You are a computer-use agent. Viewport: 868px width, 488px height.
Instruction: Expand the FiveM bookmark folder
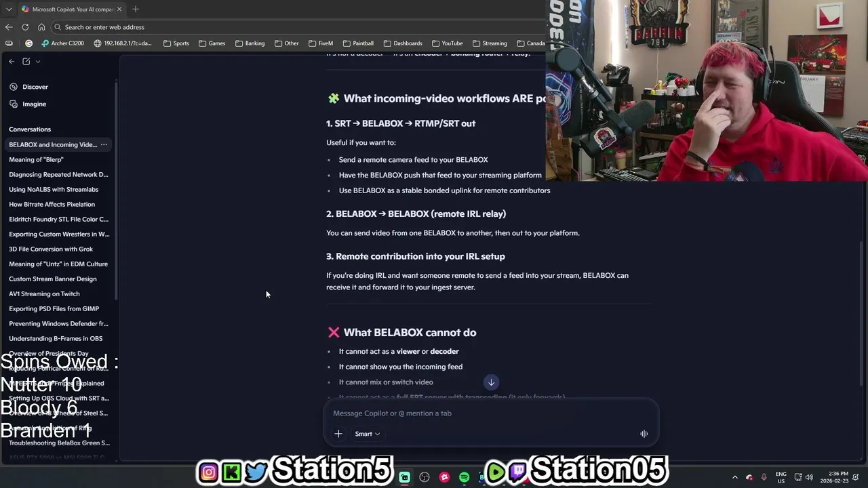pos(320,43)
